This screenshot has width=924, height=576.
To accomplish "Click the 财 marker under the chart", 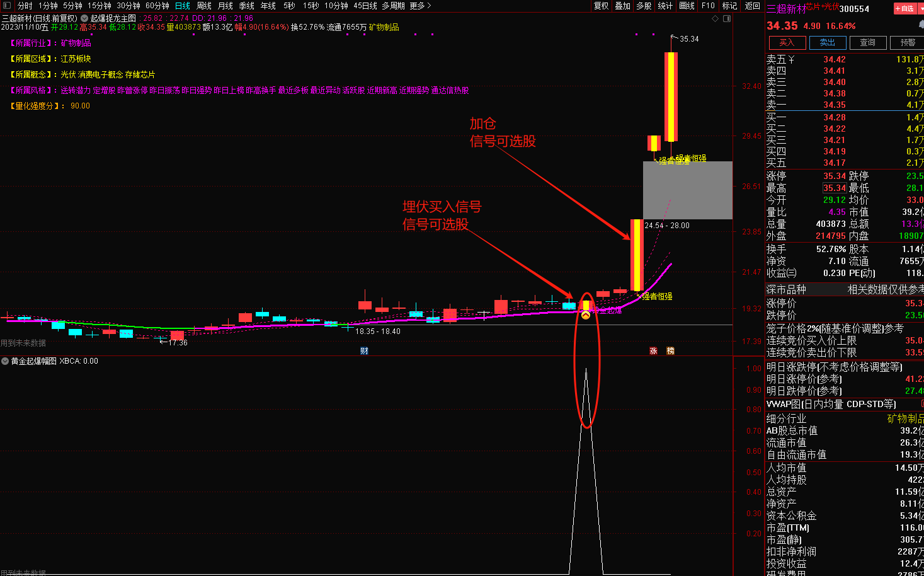I will point(364,350).
